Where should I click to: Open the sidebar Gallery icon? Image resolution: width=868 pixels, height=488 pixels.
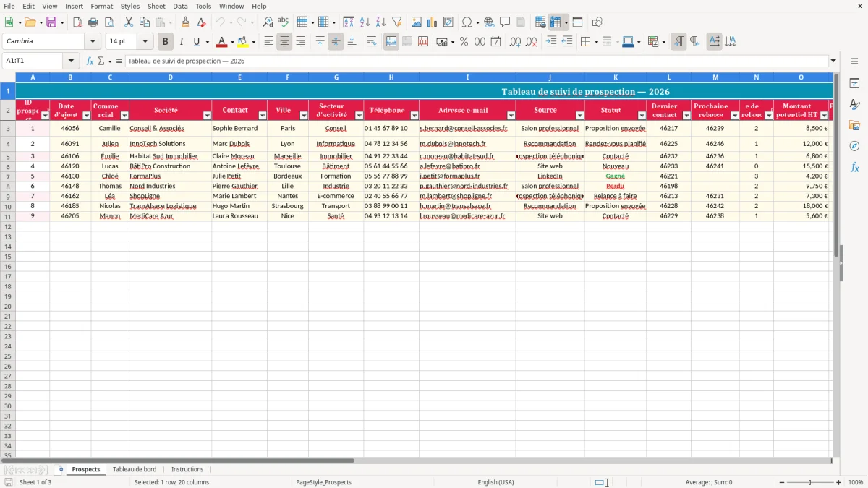(855, 125)
